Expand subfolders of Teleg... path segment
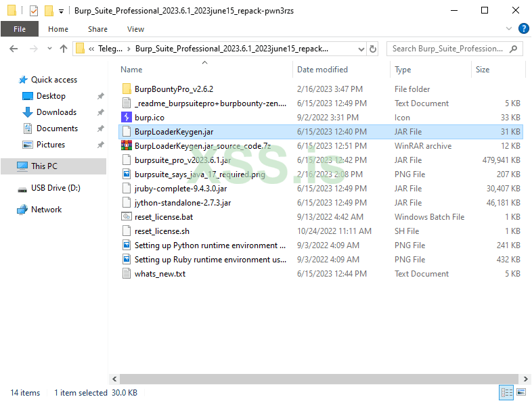Image resolution: width=532 pixels, height=401 pixels. coord(129,49)
